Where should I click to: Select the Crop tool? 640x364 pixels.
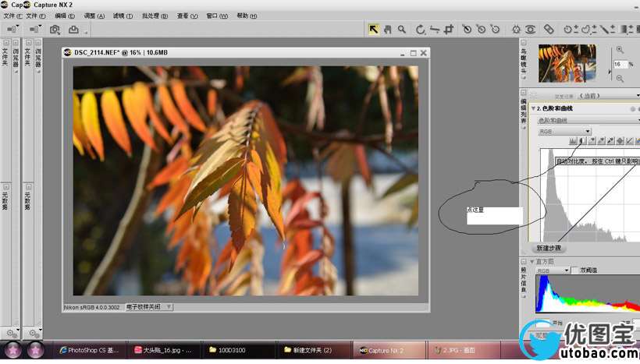pyautogui.click(x=449, y=30)
